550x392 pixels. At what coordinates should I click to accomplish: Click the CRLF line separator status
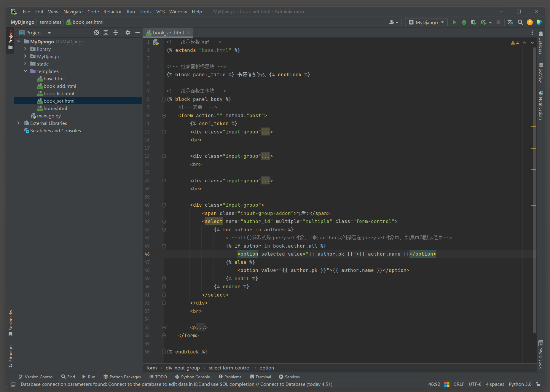[x=459, y=384]
